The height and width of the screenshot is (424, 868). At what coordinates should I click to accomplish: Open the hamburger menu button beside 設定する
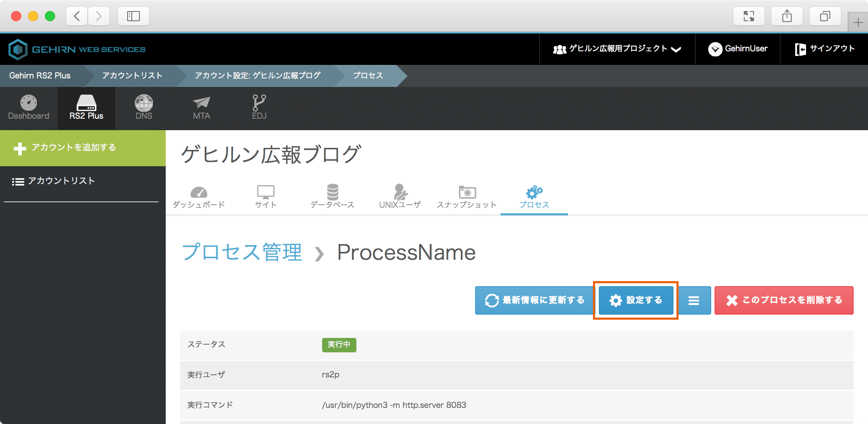pyautogui.click(x=694, y=301)
